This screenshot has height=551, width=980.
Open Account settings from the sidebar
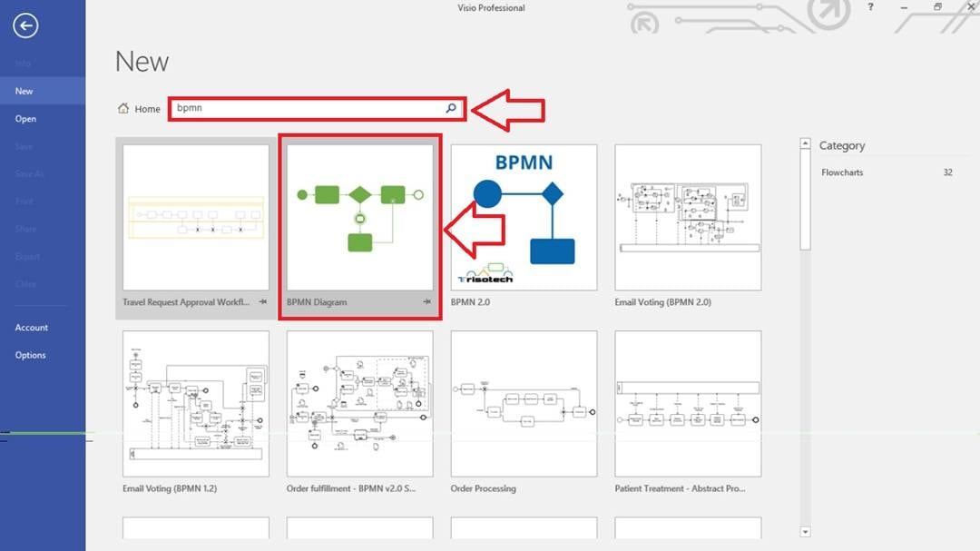[32, 327]
